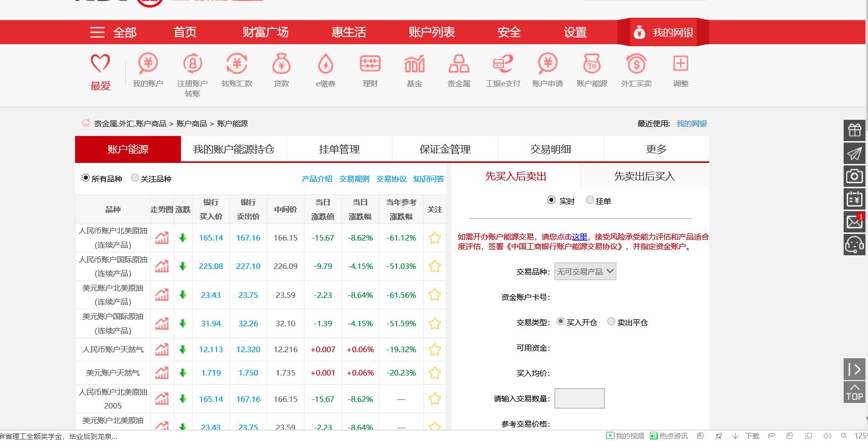
Task: Click the 这里 link to sign up
Action: tap(579, 236)
